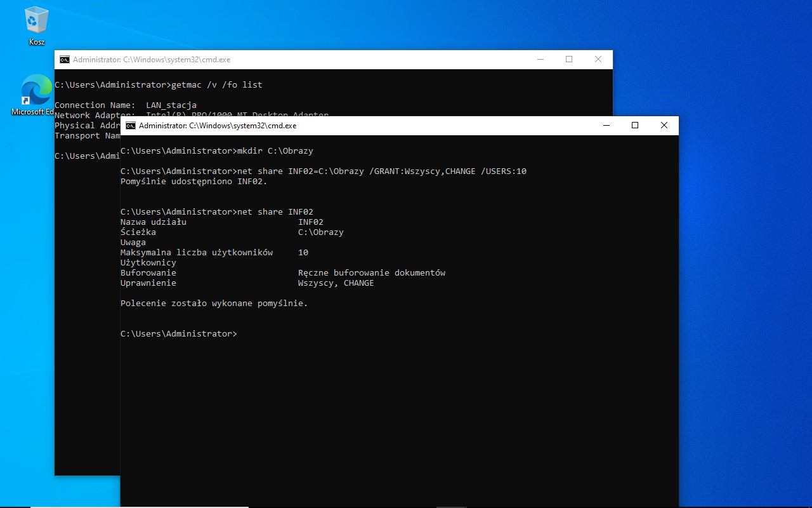Click the 'Ścieżka' label

pyautogui.click(x=138, y=232)
